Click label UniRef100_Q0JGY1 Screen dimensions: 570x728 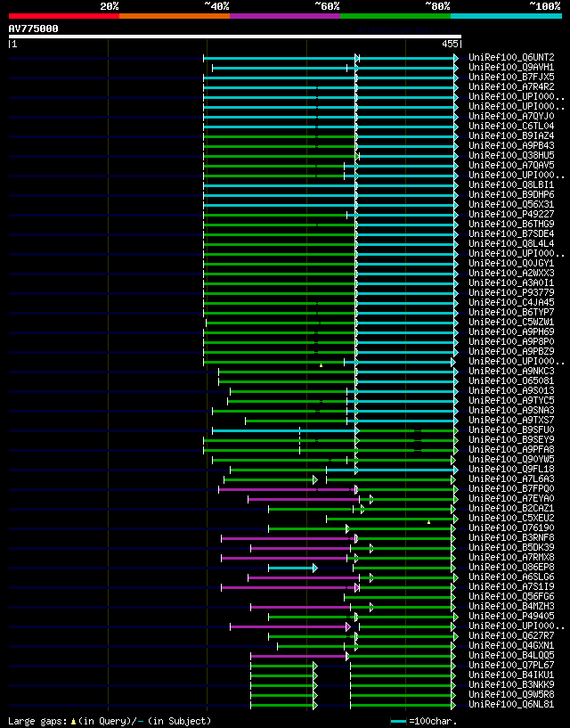click(511, 263)
